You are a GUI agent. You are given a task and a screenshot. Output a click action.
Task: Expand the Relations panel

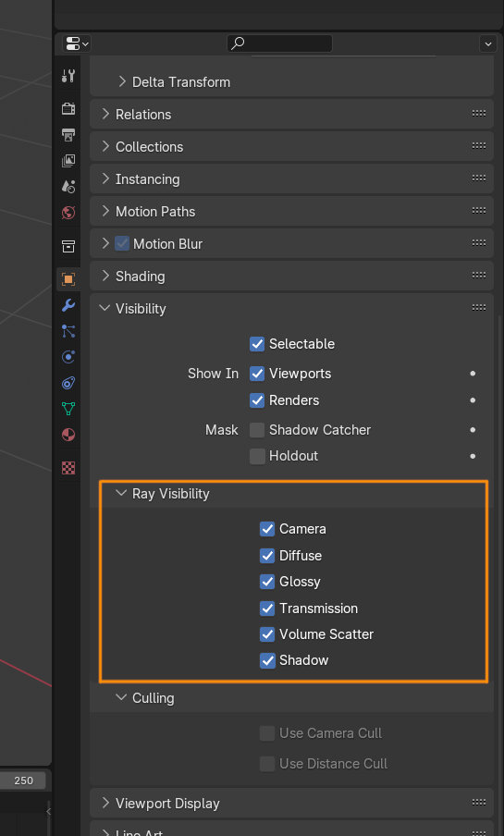[105, 114]
